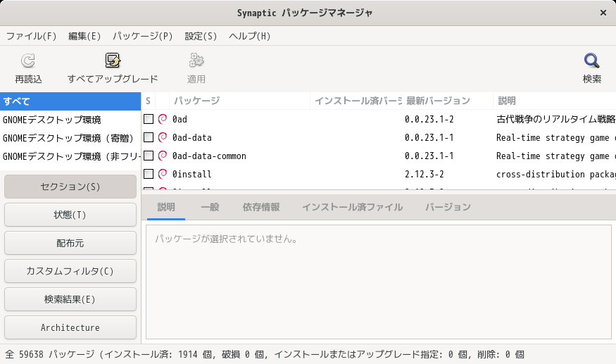
Task: Click the 適用 apply gears icon
Action: coord(196,61)
